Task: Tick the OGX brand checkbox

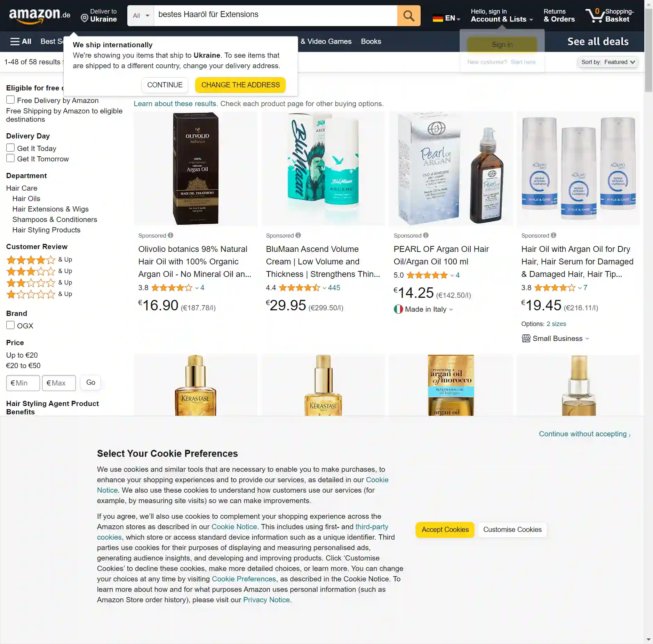Action: (10, 325)
